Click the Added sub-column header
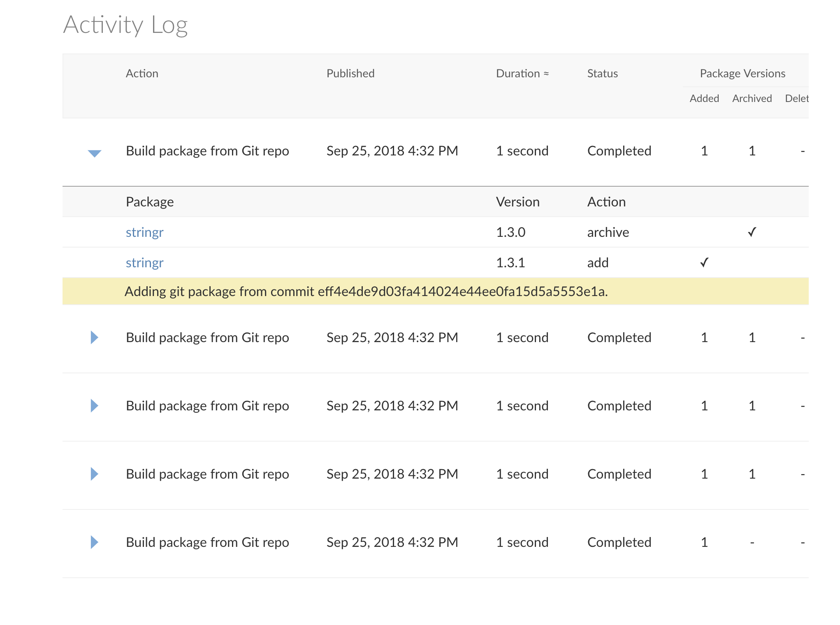 click(x=704, y=99)
